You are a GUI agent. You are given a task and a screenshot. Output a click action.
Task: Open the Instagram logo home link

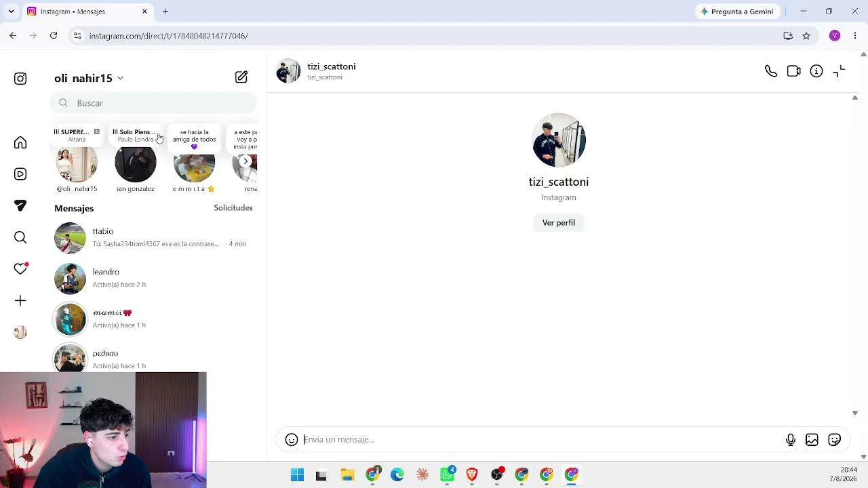[x=20, y=79]
